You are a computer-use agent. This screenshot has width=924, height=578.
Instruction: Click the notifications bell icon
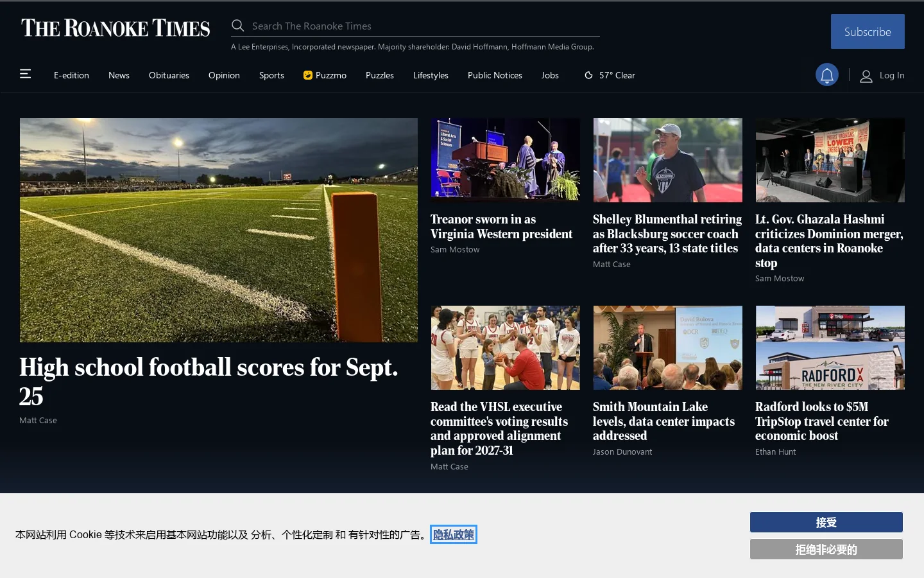click(x=827, y=75)
